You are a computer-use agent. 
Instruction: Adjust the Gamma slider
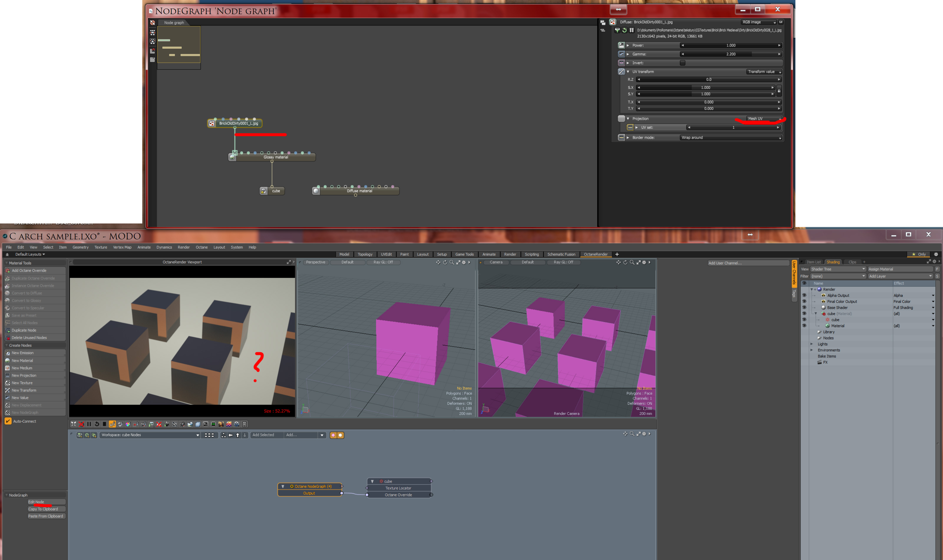(x=731, y=54)
